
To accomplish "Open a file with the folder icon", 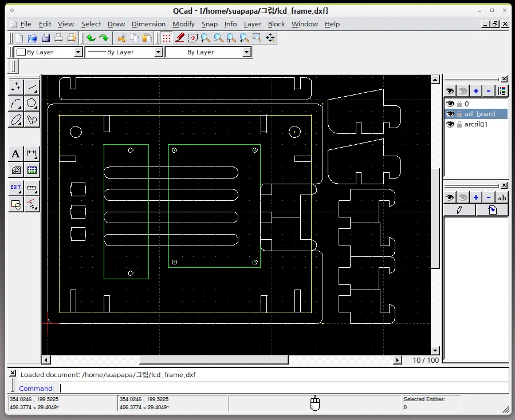I will (32, 38).
